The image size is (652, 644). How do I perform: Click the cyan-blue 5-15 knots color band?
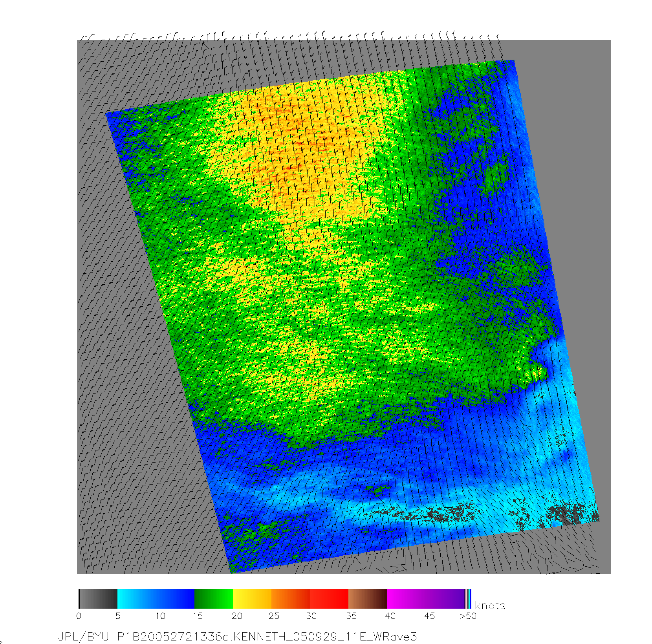click(156, 599)
